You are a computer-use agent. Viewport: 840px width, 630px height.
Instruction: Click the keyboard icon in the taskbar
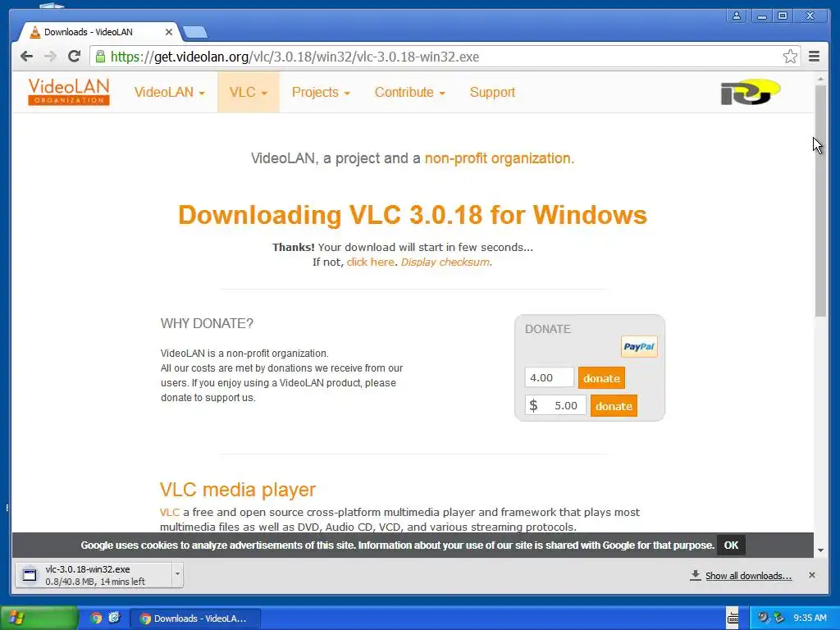[733, 619]
